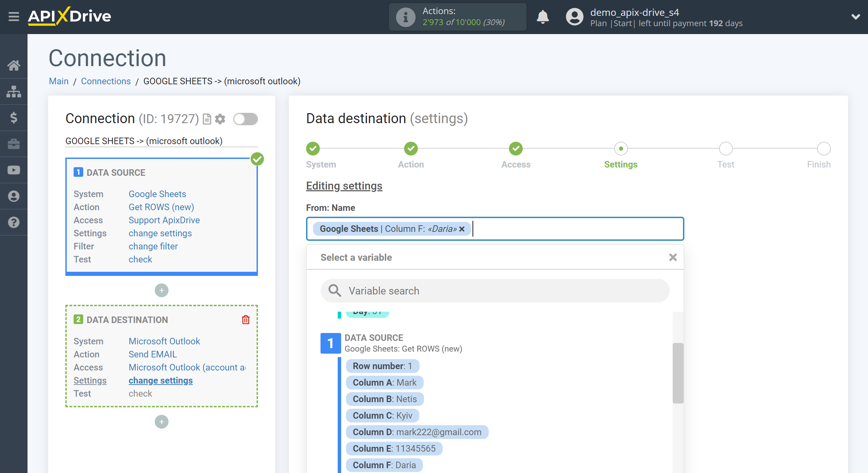Click the DATA DESTINATION block title
Viewport: 868px width, 473px height.
[x=127, y=320]
